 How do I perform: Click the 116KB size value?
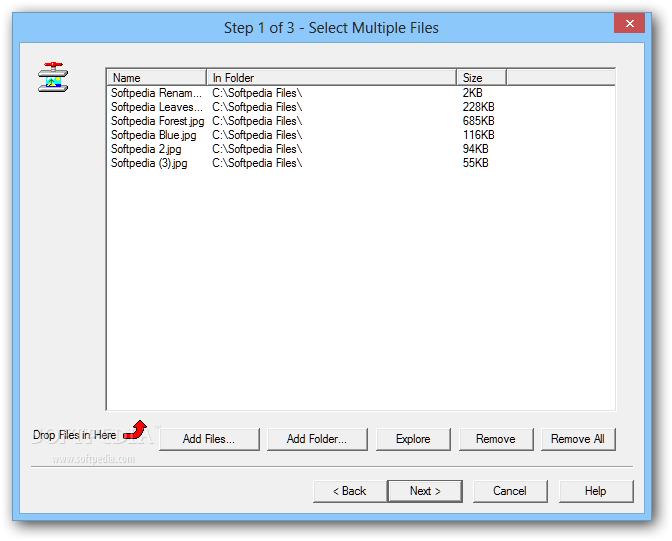(478, 135)
